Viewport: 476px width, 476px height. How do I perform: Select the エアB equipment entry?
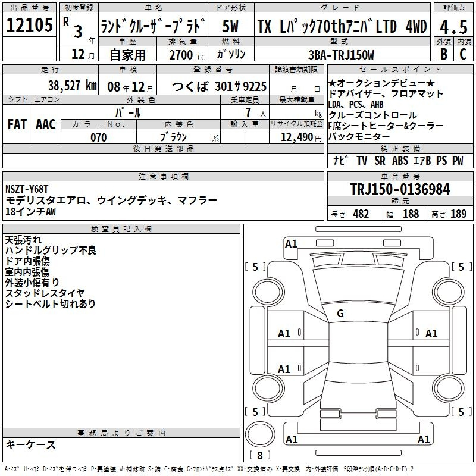click(x=422, y=160)
